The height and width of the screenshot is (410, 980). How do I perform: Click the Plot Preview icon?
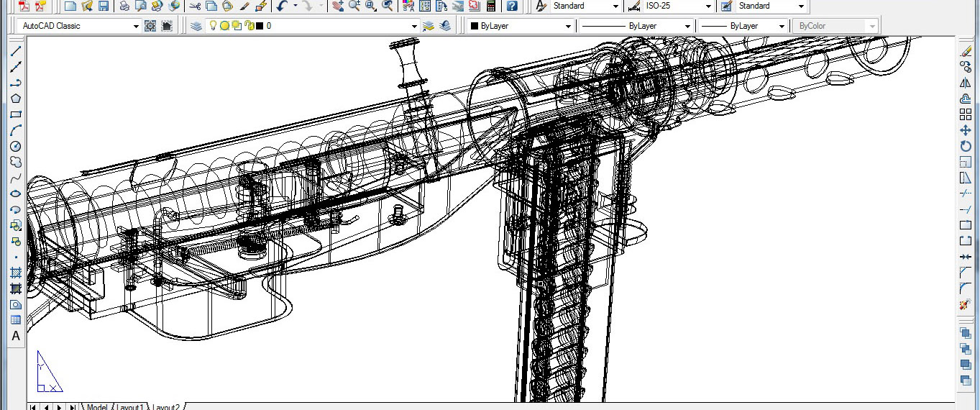pyautogui.click(x=141, y=6)
